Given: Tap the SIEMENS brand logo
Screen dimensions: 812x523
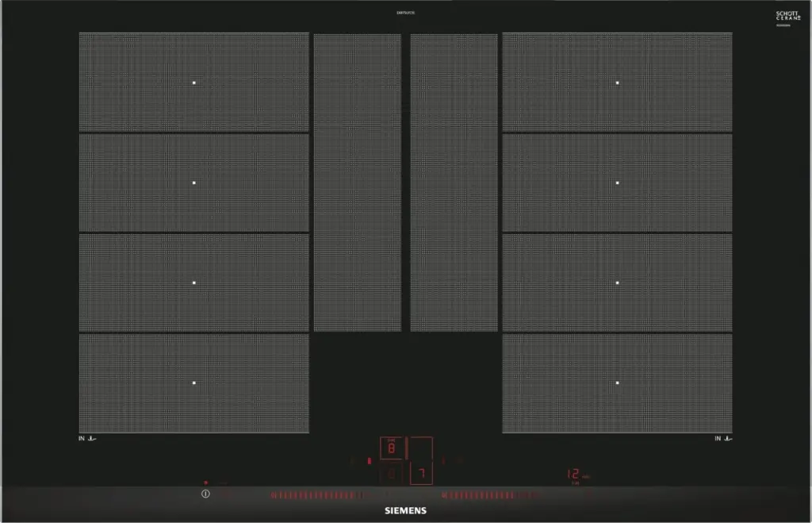Looking at the screenshot, I should pos(405,510).
